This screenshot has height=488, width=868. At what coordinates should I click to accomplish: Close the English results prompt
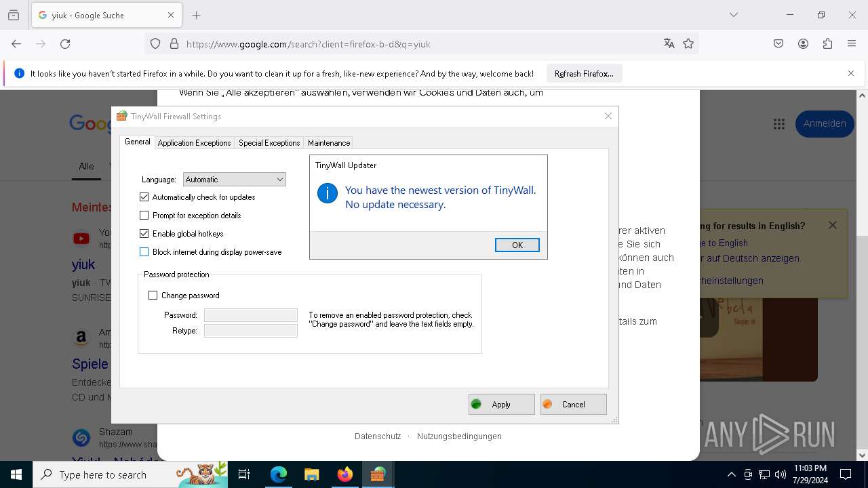[x=833, y=225]
